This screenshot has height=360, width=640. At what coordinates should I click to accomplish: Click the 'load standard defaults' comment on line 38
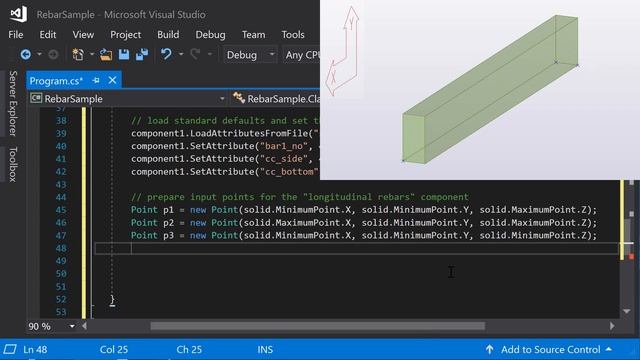225,121
